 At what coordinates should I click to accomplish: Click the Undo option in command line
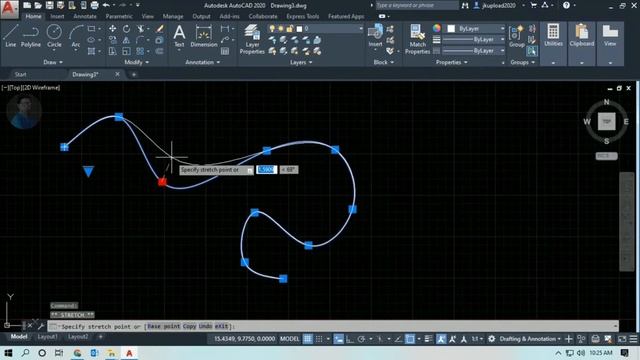coord(205,326)
